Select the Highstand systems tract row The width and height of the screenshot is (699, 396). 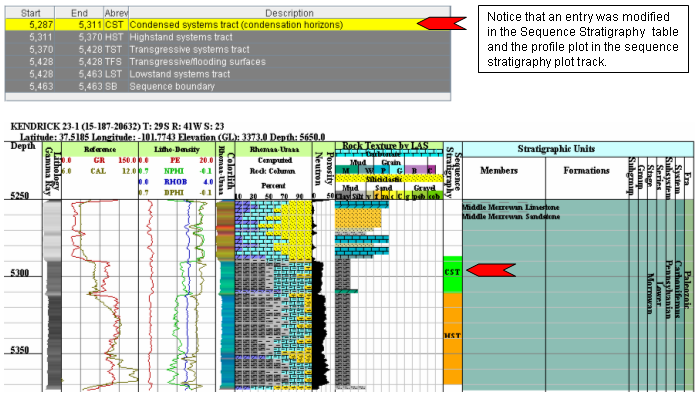tap(228, 37)
